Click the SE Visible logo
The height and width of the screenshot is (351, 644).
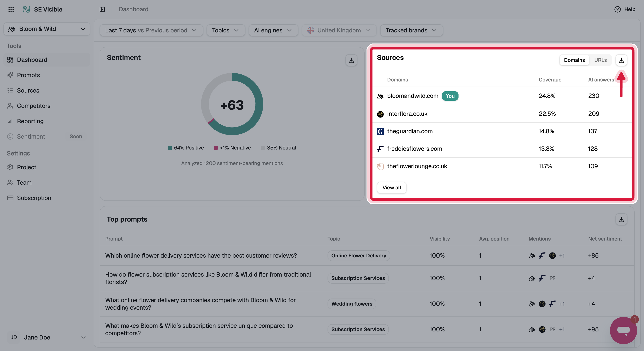tap(26, 9)
